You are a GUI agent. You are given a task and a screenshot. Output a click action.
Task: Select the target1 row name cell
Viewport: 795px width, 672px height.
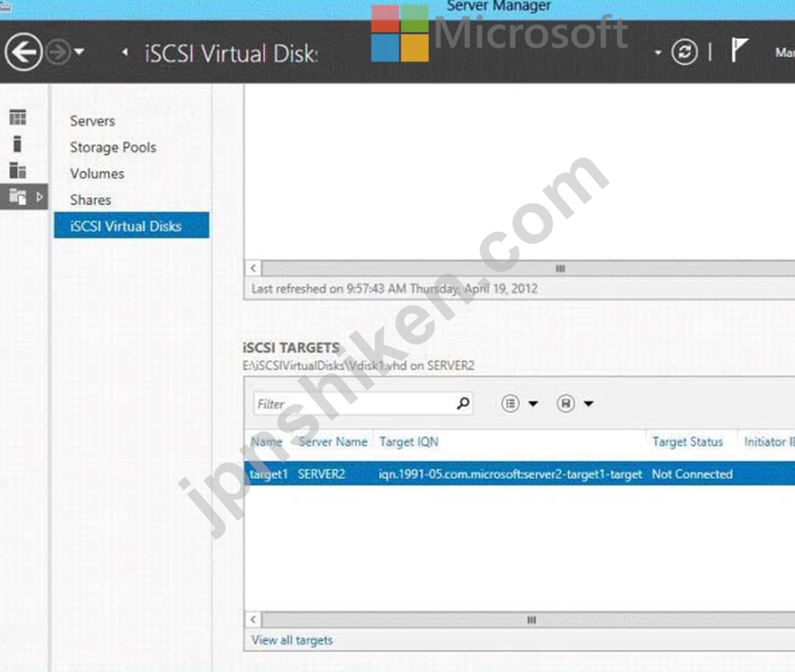pos(269,474)
